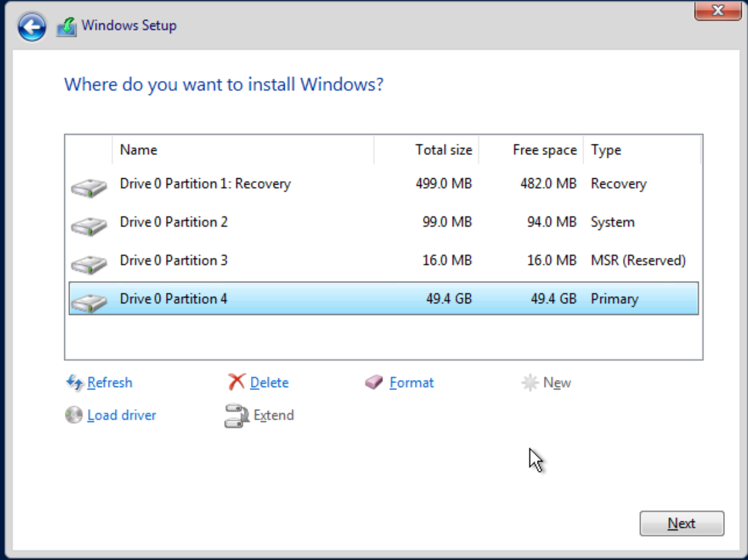The height and width of the screenshot is (560, 748).
Task: Click the New partition sparkle icon
Action: (530, 383)
